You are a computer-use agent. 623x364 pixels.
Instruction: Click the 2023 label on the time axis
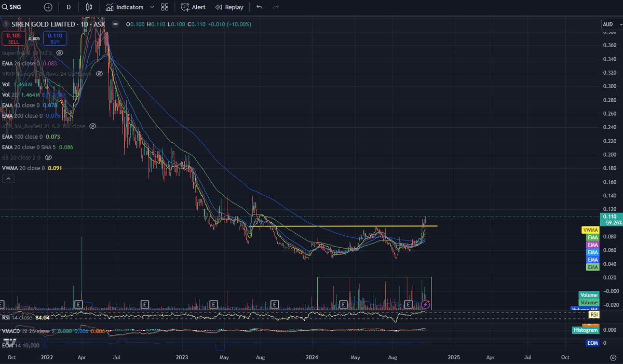pos(182,358)
